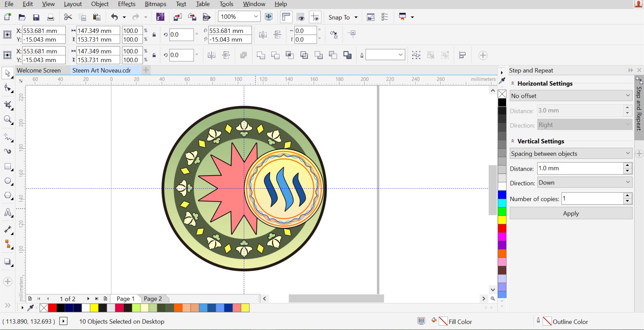Select the Polygon tool

(7, 196)
